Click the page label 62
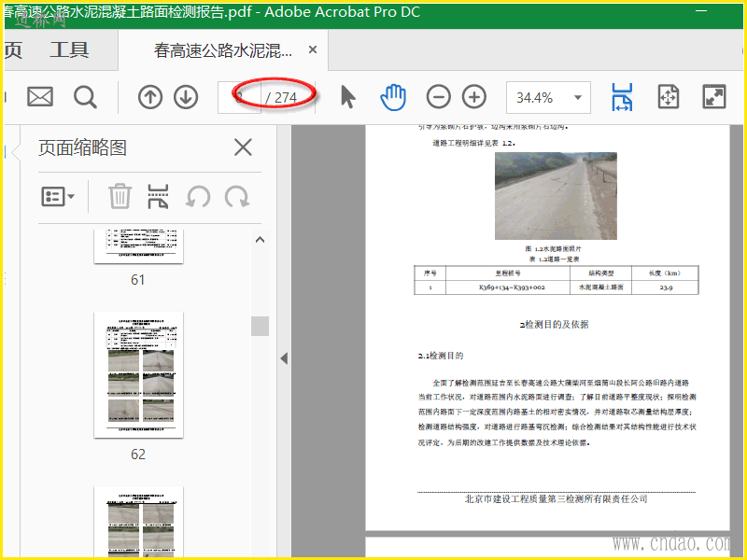Viewport: 747px width, 560px height. click(x=138, y=455)
